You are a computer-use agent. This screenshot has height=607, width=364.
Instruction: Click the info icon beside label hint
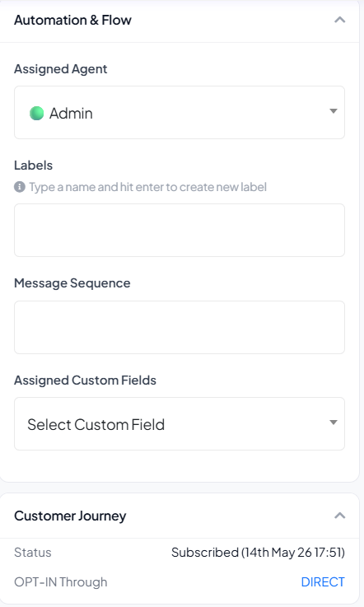pyautogui.click(x=20, y=187)
